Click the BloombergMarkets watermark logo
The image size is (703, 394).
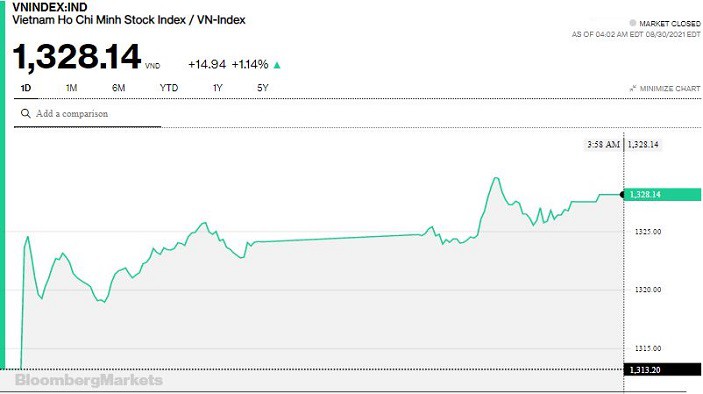(89, 380)
